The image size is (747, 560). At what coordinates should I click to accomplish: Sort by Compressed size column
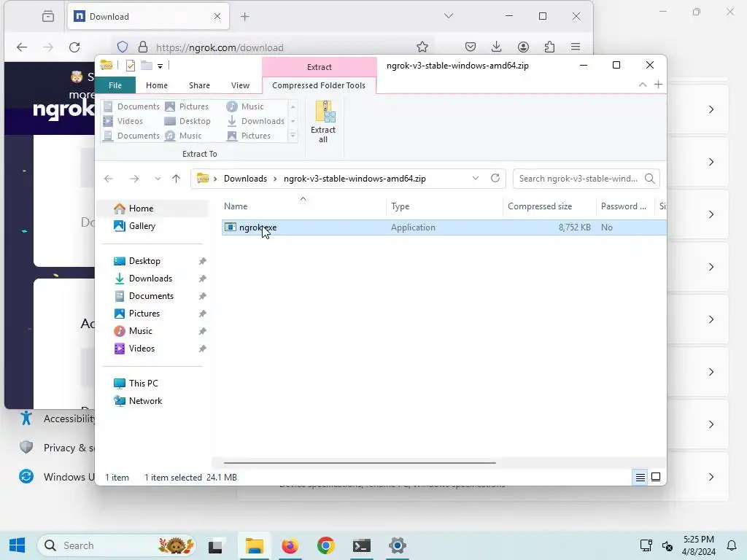(x=549, y=206)
